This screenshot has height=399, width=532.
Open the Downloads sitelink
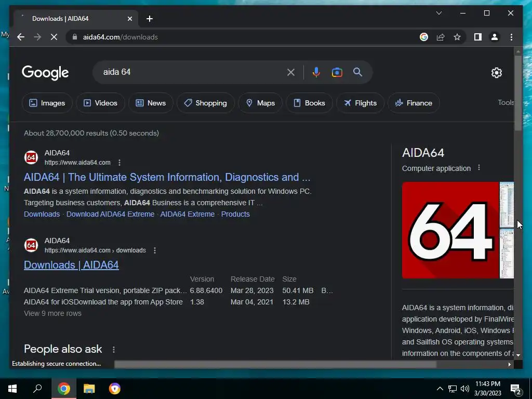click(42, 214)
